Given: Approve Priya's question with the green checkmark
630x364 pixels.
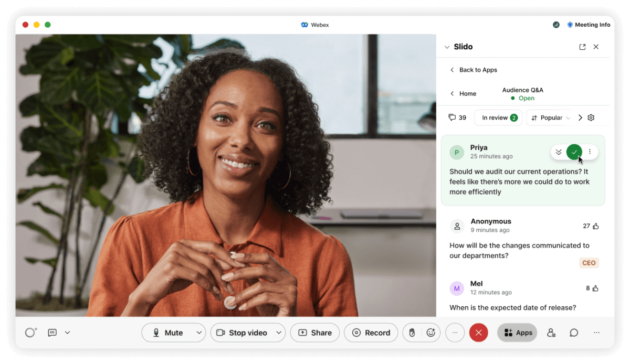Looking at the screenshot, I should point(574,152).
